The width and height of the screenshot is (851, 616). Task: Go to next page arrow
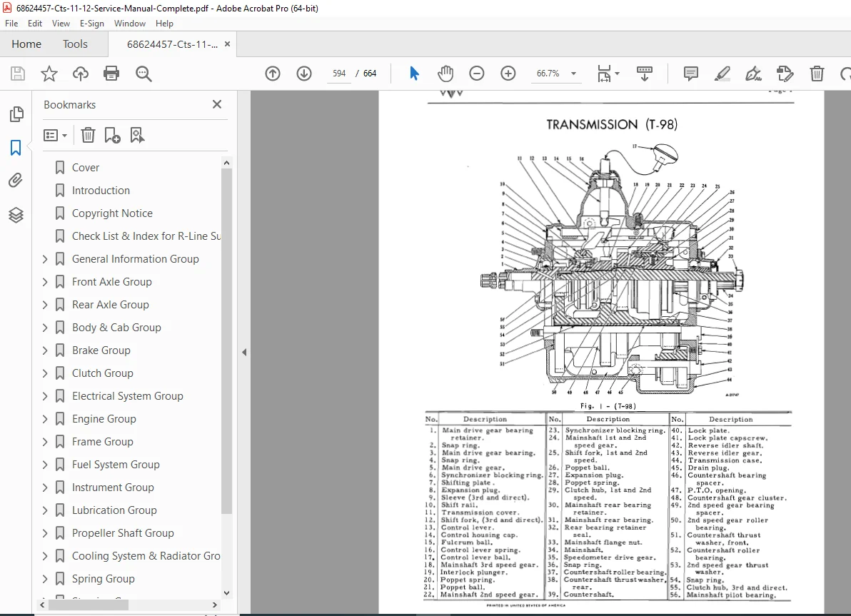[x=304, y=74]
